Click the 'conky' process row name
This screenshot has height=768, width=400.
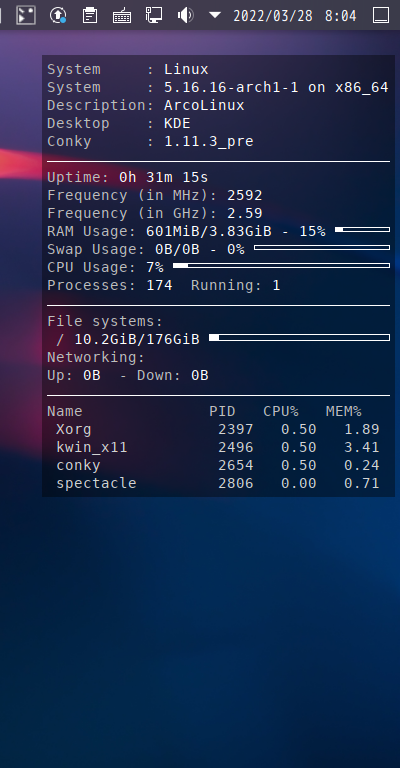click(78, 466)
